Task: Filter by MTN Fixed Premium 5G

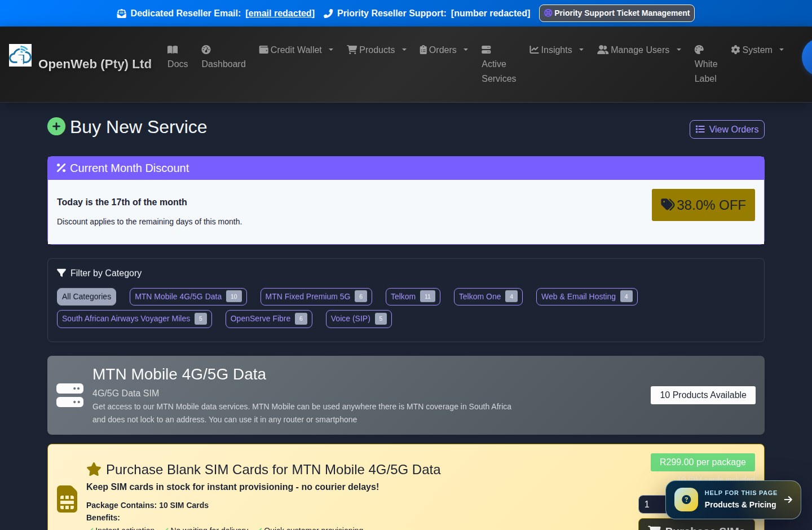Action: [316, 297]
